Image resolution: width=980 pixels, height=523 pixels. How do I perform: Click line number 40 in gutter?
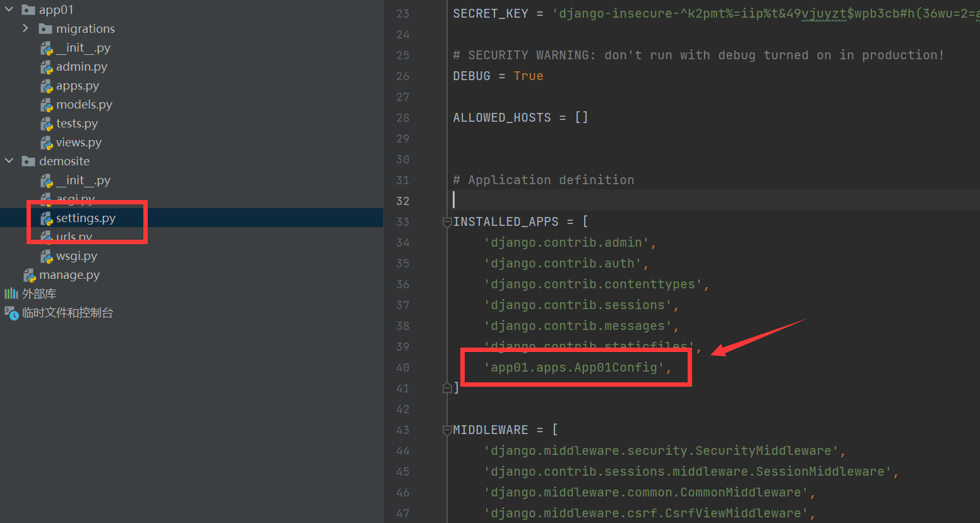coord(403,367)
